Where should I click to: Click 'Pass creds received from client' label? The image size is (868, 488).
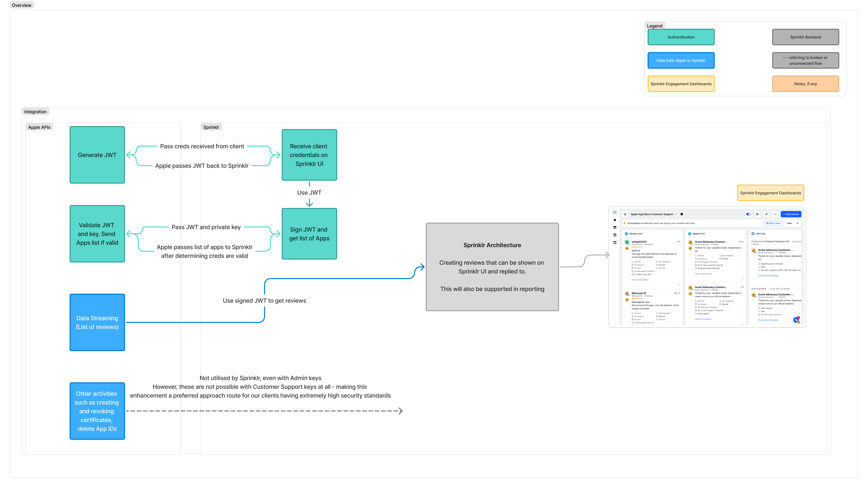pyautogui.click(x=202, y=146)
